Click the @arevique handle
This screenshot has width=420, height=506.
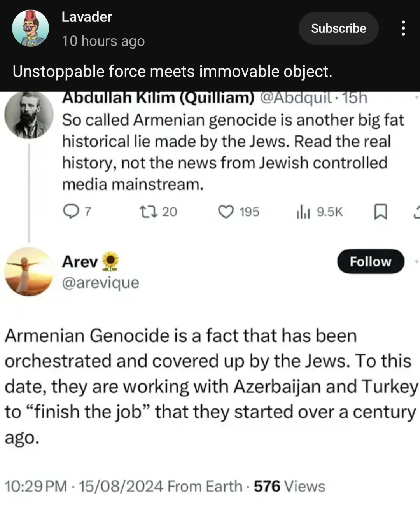tap(100, 283)
